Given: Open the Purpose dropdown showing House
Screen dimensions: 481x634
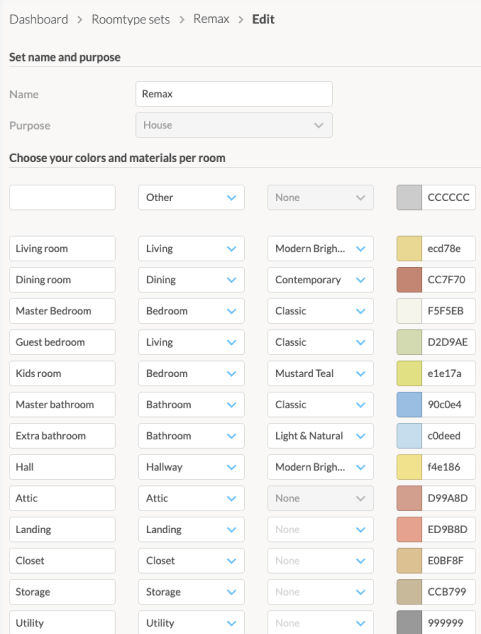Looking at the screenshot, I should pos(234,125).
